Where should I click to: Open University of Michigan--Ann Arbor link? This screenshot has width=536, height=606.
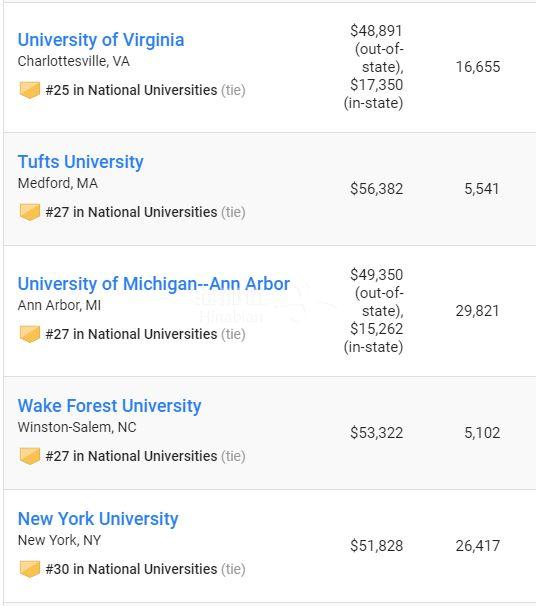pos(154,283)
